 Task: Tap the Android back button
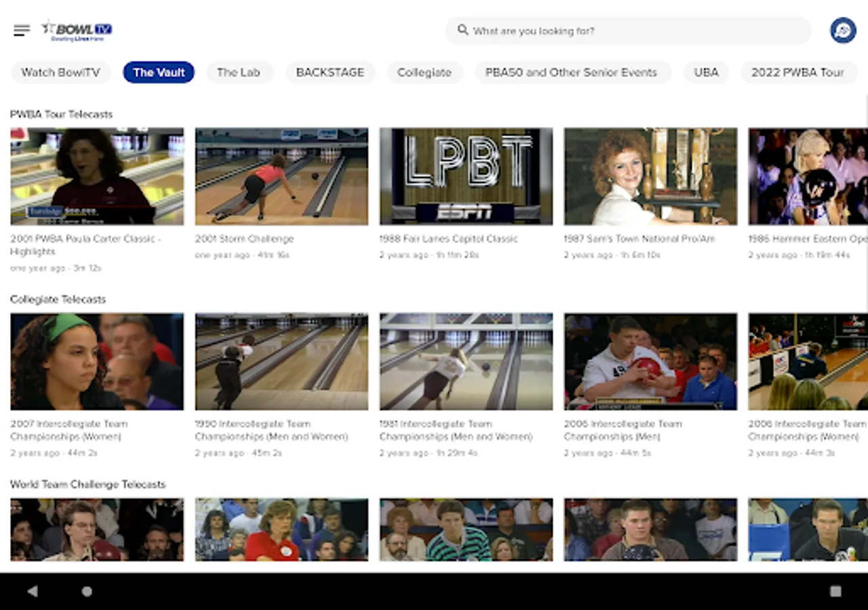[x=32, y=591]
